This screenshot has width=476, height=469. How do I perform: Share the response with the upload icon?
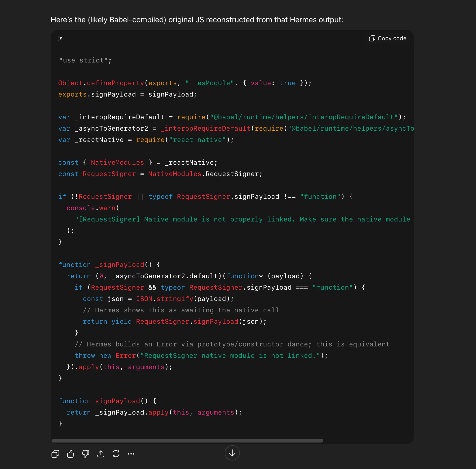(101, 454)
